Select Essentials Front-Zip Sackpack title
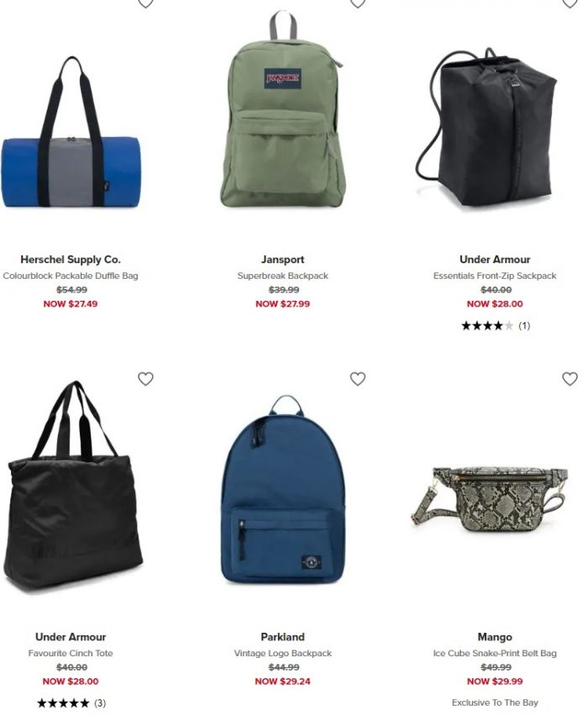The image size is (588, 726). tap(495, 276)
